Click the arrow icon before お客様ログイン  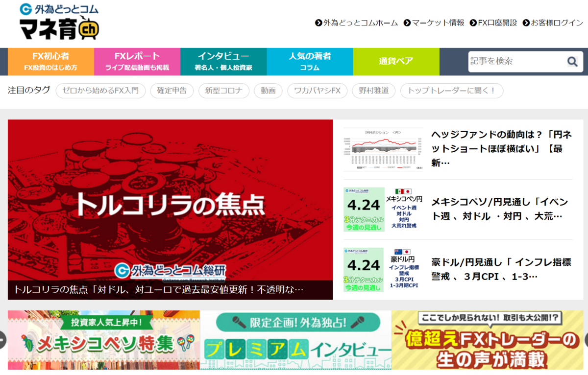pyautogui.click(x=526, y=23)
